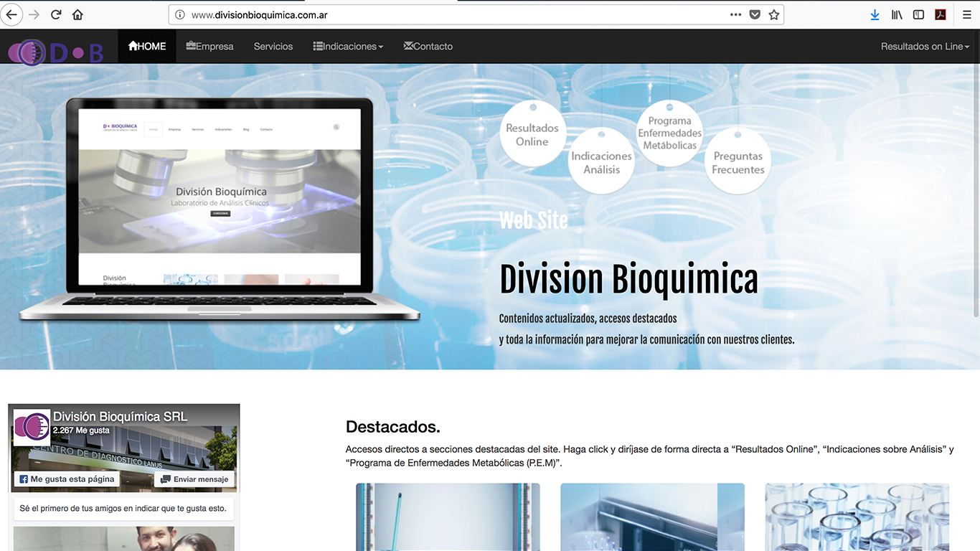Expand the Resultados on Line dropdown
Viewport: 980px width, 551px height.
[x=925, y=47]
